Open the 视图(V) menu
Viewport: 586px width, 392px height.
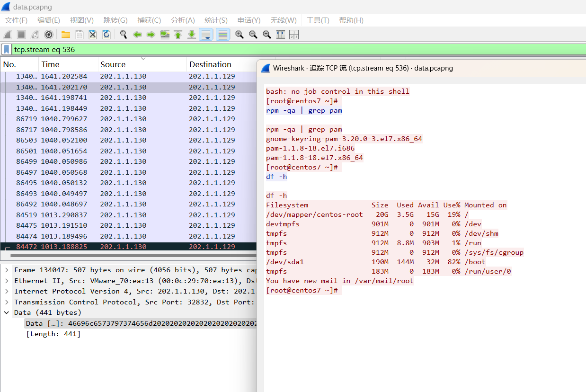pos(81,20)
